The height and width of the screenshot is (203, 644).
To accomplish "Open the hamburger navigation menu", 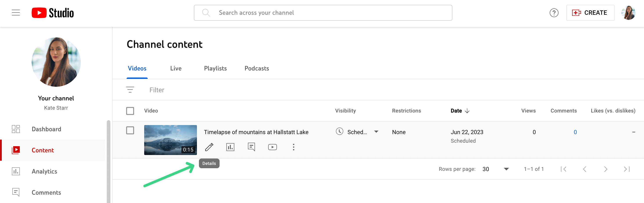I will [x=16, y=13].
